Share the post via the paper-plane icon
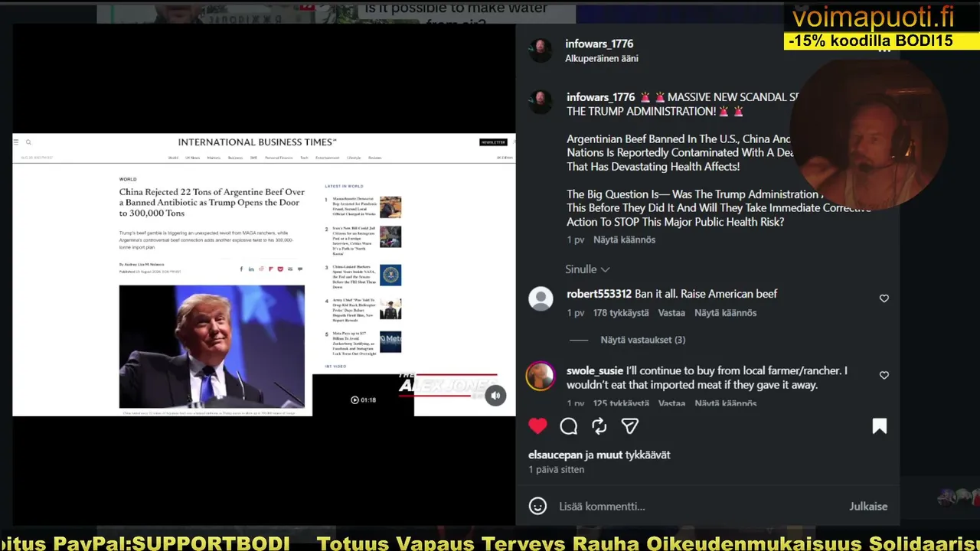Image resolution: width=980 pixels, height=551 pixels. tap(630, 426)
